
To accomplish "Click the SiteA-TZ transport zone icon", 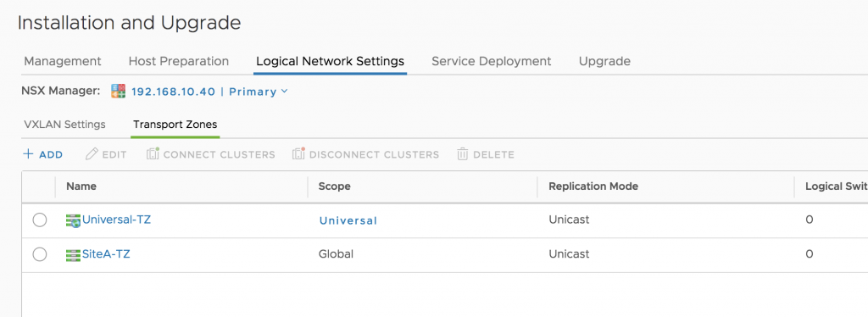I will pos(73,255).
